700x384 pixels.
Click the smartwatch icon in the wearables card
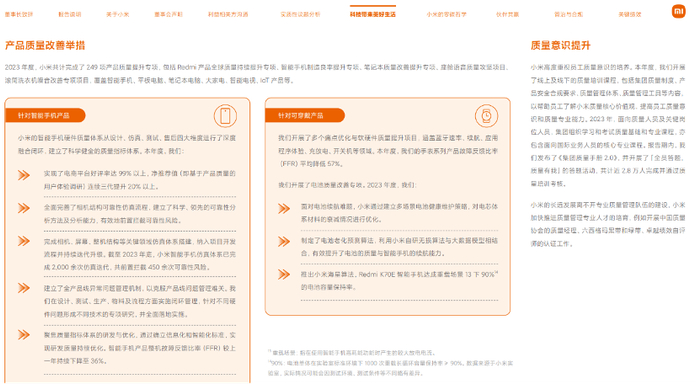coord(486,116)
